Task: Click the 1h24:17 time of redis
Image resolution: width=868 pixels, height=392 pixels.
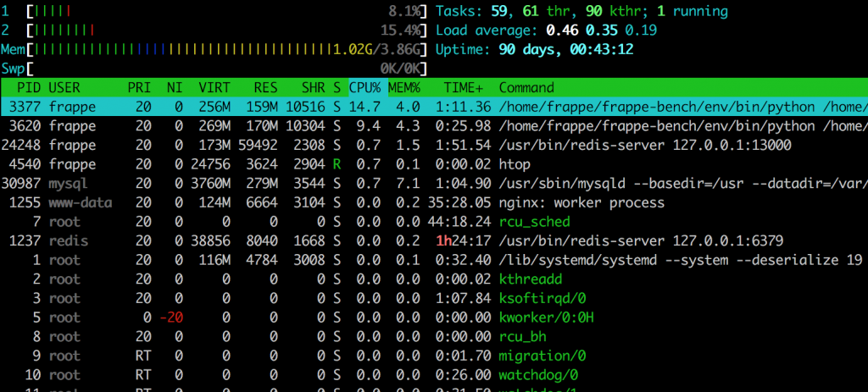Action: click(464, 241)
